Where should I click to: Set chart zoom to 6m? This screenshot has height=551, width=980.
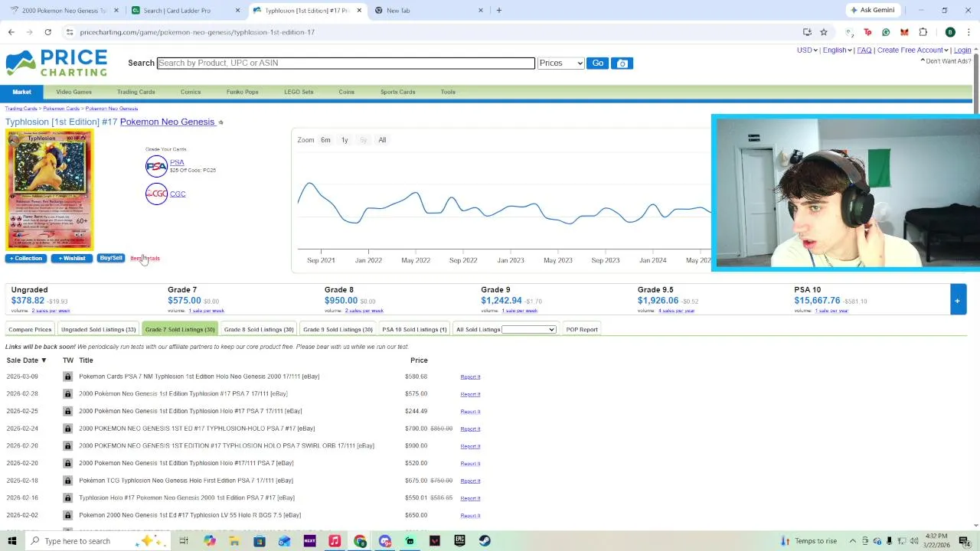pos(325,140)
